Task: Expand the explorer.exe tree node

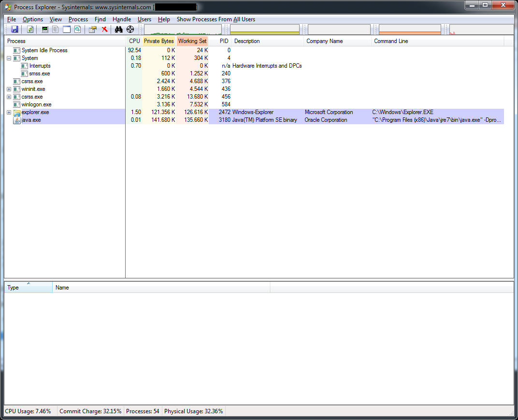Action: pos(9,112)
